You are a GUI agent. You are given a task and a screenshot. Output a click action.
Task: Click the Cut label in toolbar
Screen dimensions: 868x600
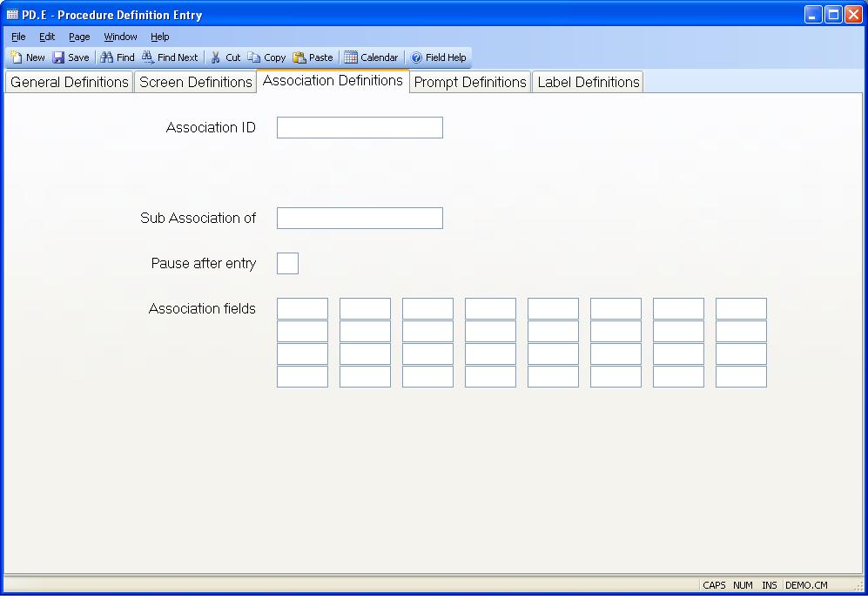pyautogui.click(x=233, y=57)
